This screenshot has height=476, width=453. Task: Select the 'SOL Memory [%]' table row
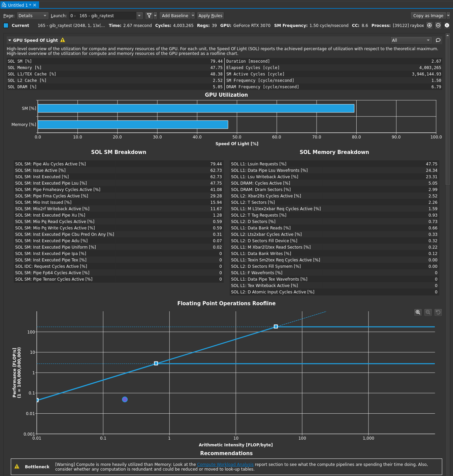[116, 68]
